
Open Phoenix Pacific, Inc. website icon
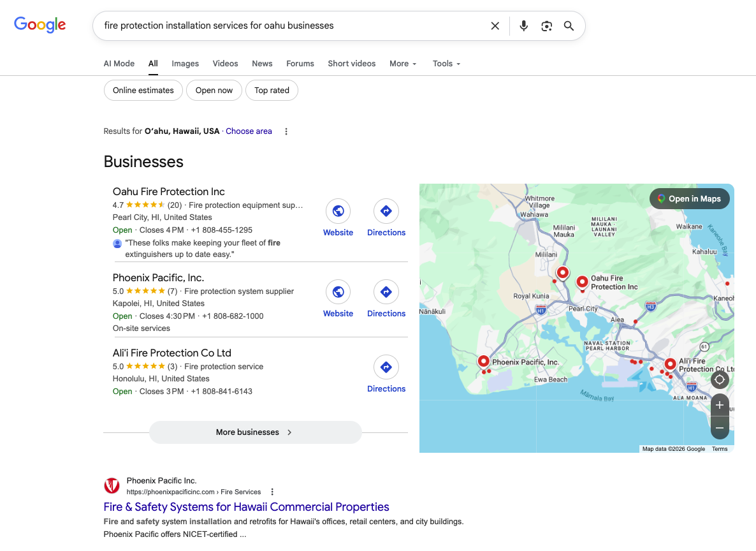click(x=338, y=292)
